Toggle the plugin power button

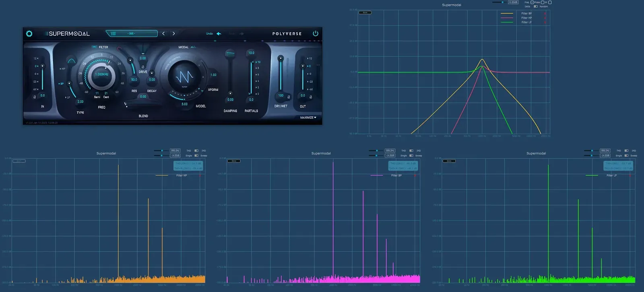[316, 34]
